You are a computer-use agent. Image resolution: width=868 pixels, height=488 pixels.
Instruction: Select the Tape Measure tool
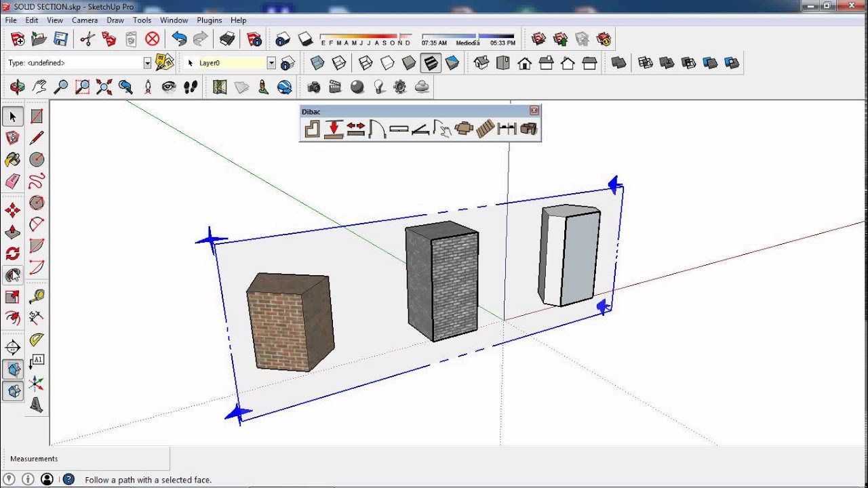[37, 296]
